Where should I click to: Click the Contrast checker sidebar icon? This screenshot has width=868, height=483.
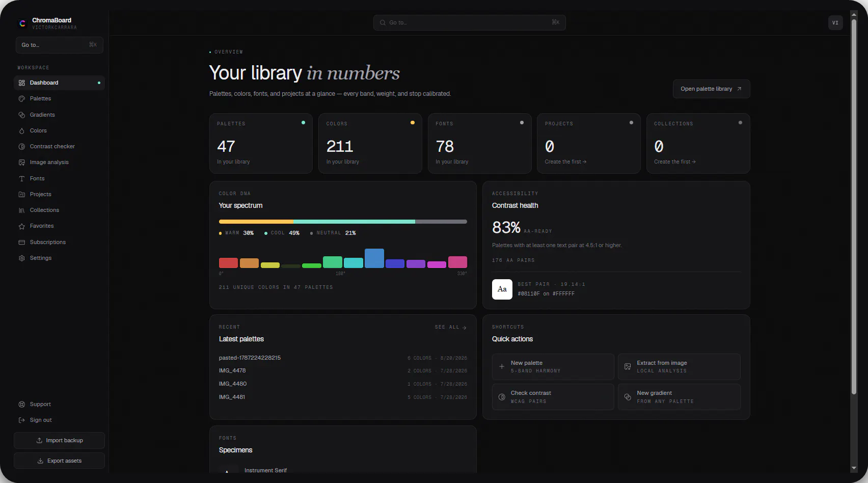point(22,147)
